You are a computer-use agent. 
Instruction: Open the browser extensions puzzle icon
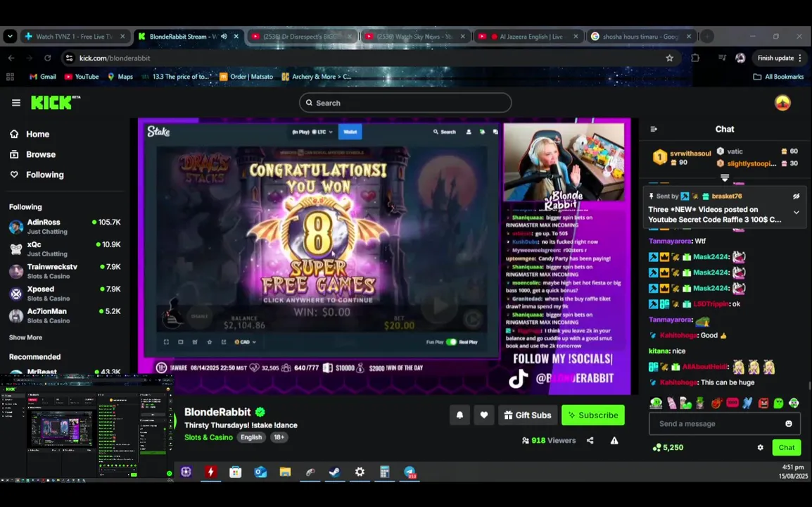(695, 58)
